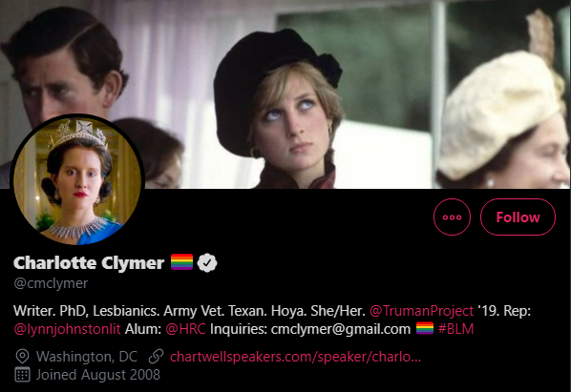
Task: Click the @cmclymer handle text
Action: (x=51, y=283)
